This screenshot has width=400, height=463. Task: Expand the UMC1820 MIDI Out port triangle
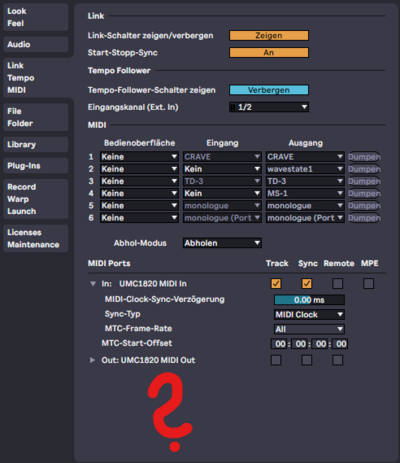point(92,360)
